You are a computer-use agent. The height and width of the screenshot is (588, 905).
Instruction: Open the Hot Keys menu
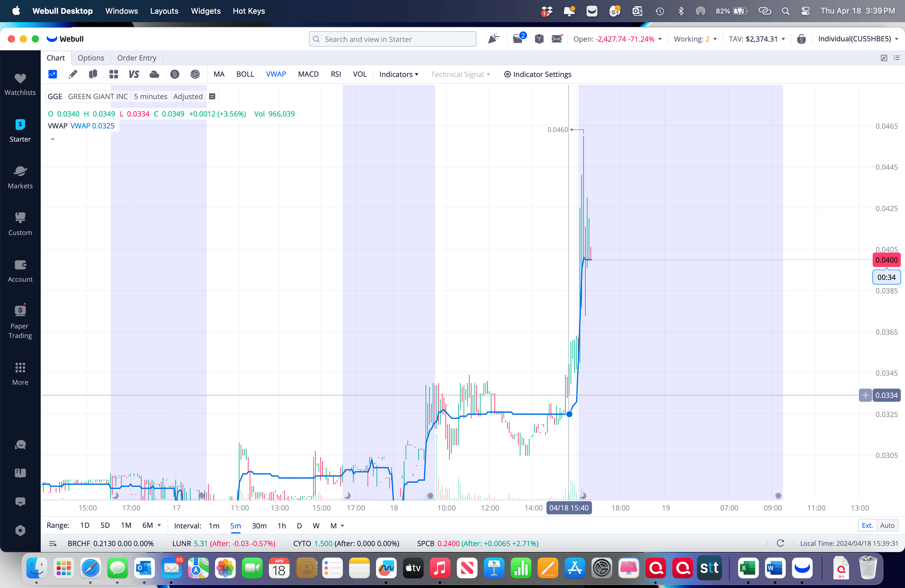pos(249,11)
